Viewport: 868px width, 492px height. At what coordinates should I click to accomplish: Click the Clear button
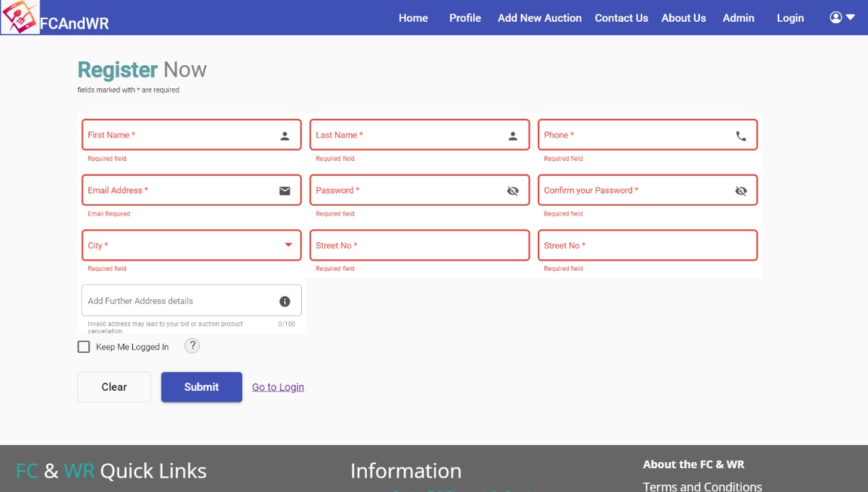coord(114,387)
